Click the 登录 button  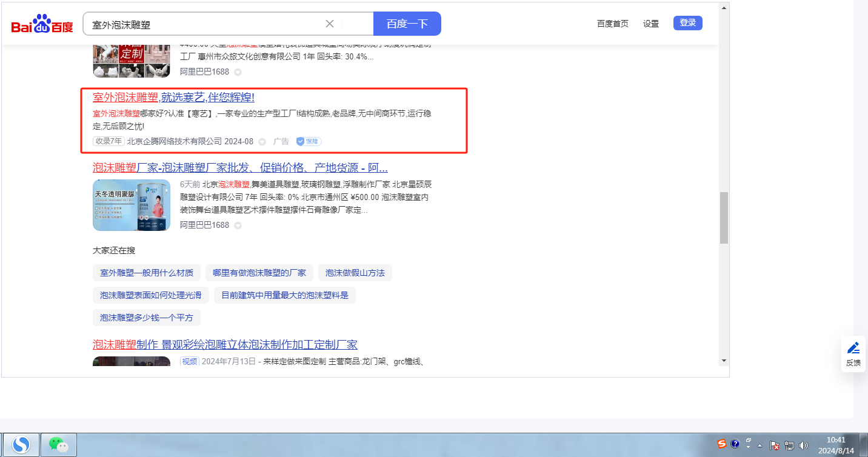point(687,23)
